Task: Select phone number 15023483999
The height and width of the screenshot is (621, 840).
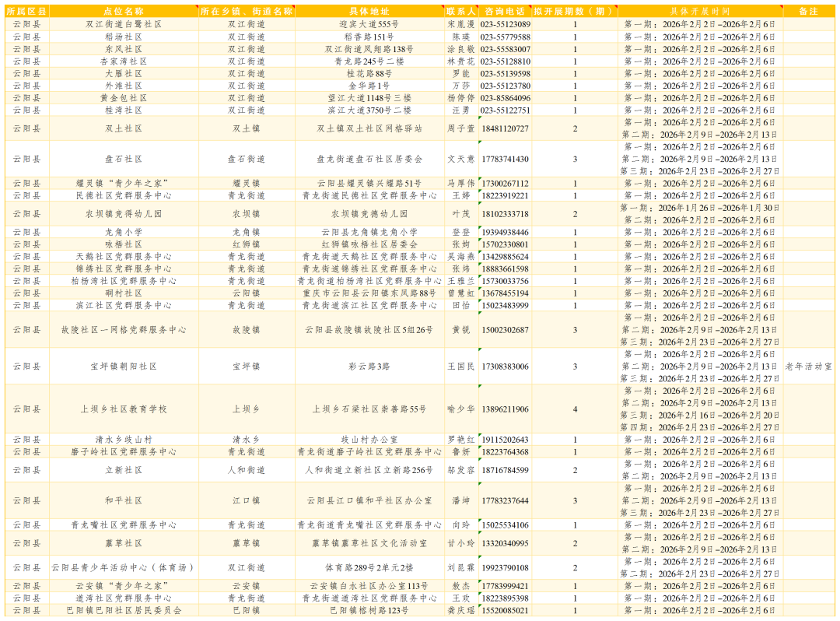Action: pos(505,305)
